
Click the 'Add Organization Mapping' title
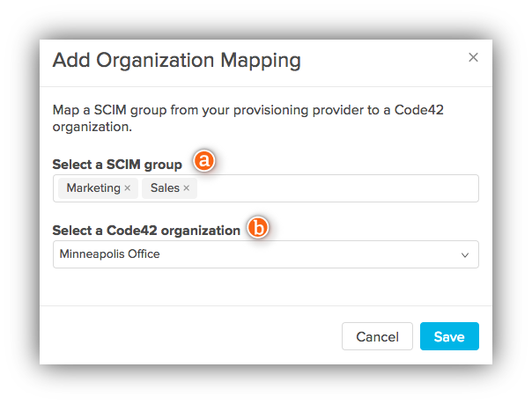[176, 61]
